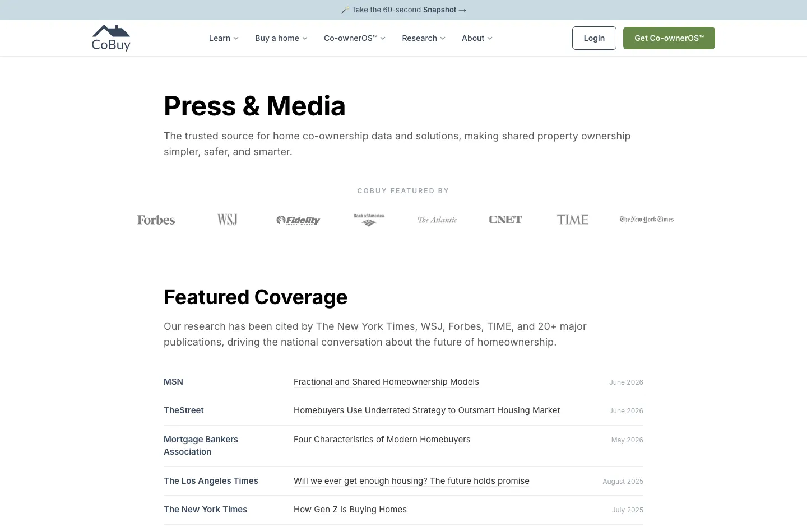Open the Research dropdown

pyautogui.click(x=424, y=38)
